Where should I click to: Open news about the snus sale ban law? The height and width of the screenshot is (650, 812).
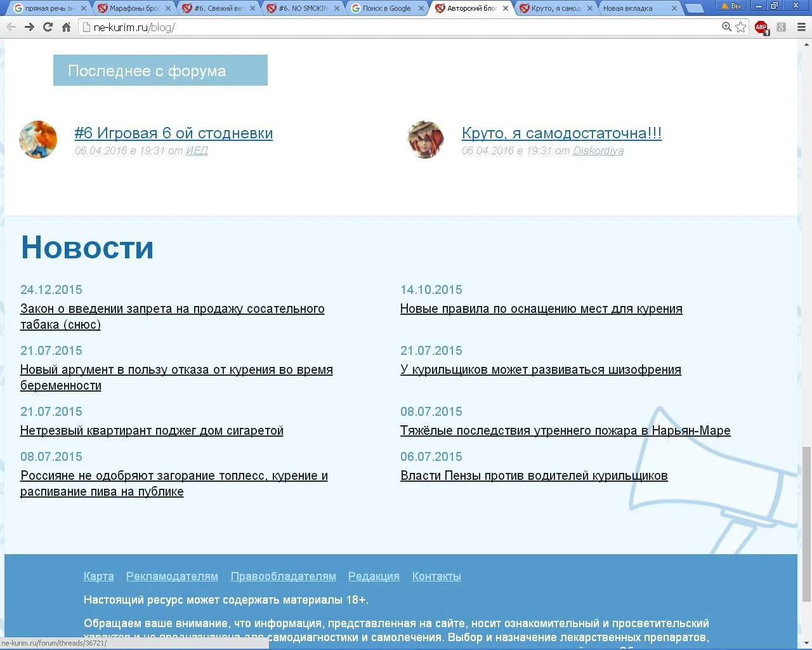click(x=173, y=317)
